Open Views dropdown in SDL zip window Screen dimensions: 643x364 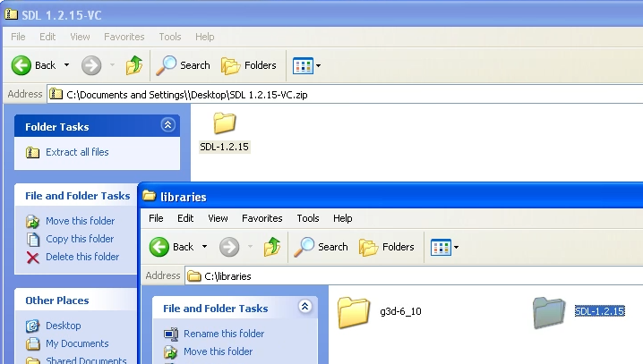(x=307, y=65)
